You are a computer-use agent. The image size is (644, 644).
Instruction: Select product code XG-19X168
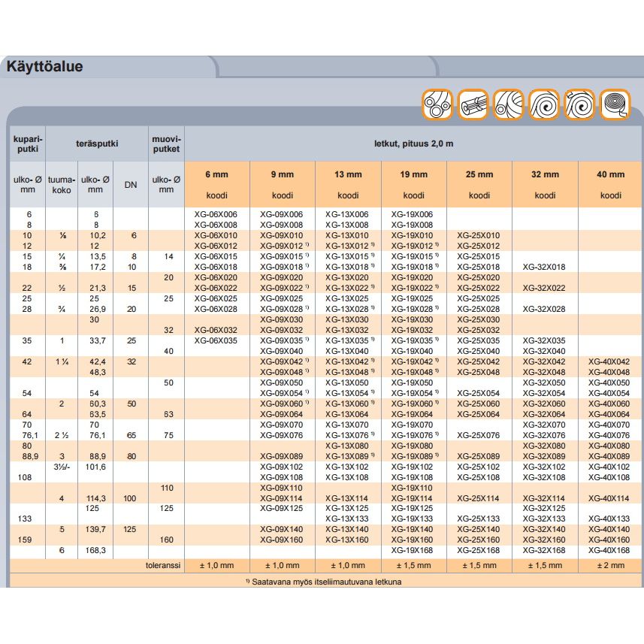point(413,550)
